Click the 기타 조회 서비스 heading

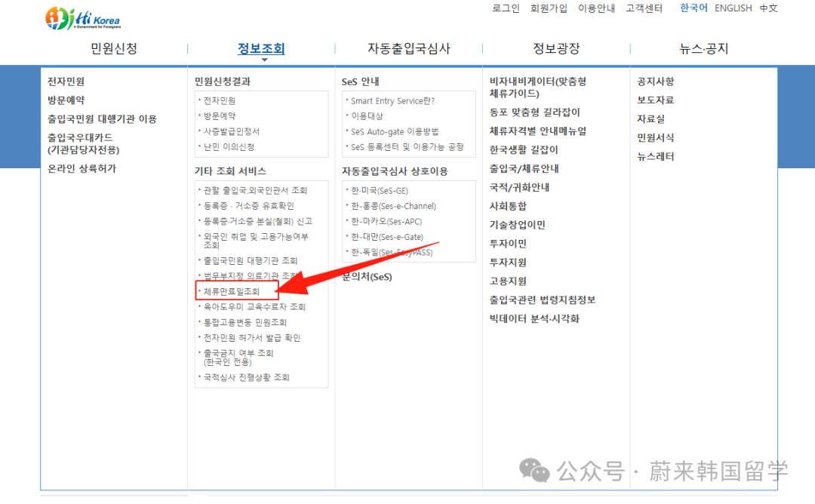(x=230, y=171)
